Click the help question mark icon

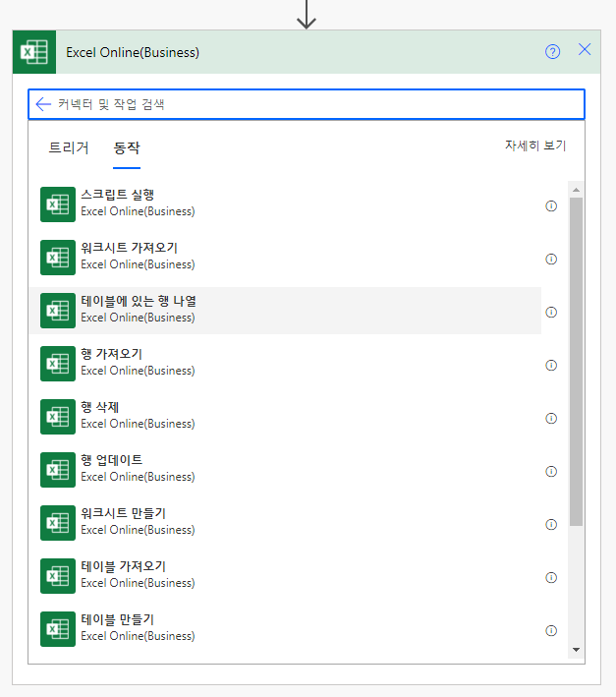point(552,52)
